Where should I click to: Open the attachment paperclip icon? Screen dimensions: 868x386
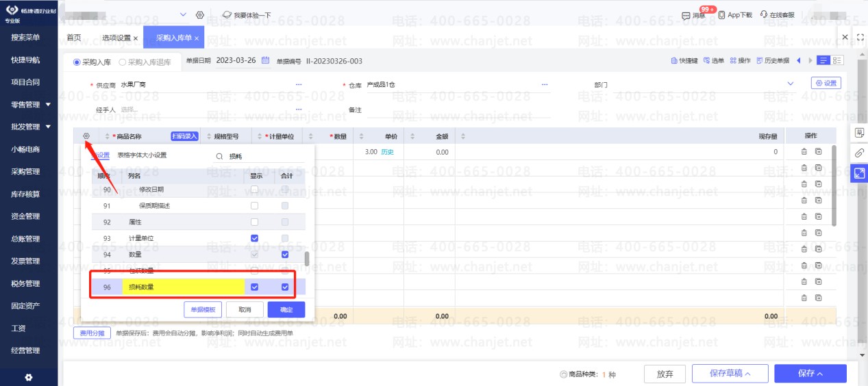click(x=859, y=153)
